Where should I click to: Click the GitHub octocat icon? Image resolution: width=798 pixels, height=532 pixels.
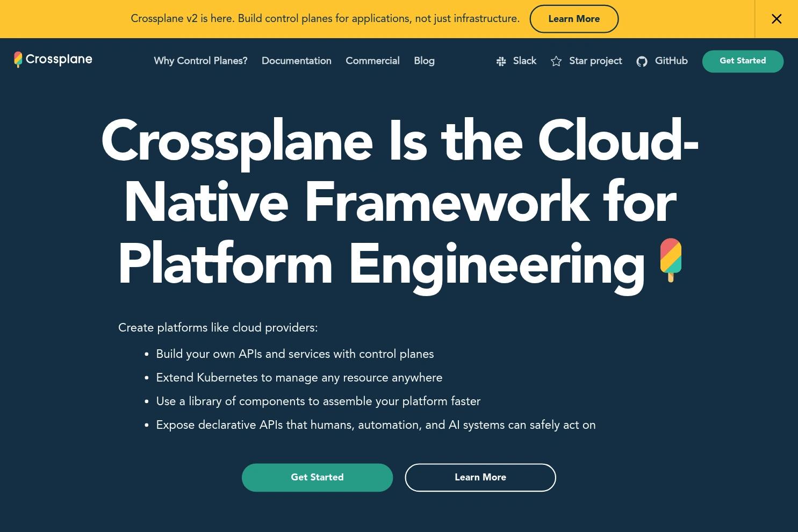[x=642, y=61]
